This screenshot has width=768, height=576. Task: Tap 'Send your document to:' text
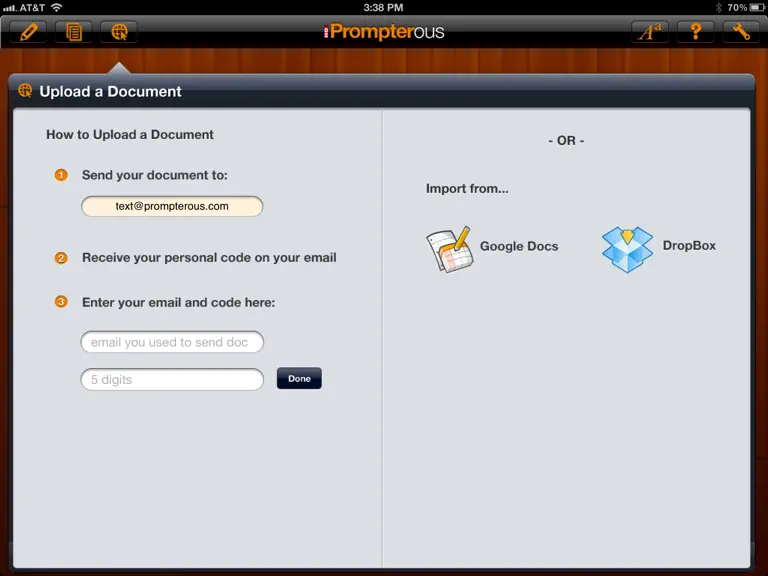155,175
